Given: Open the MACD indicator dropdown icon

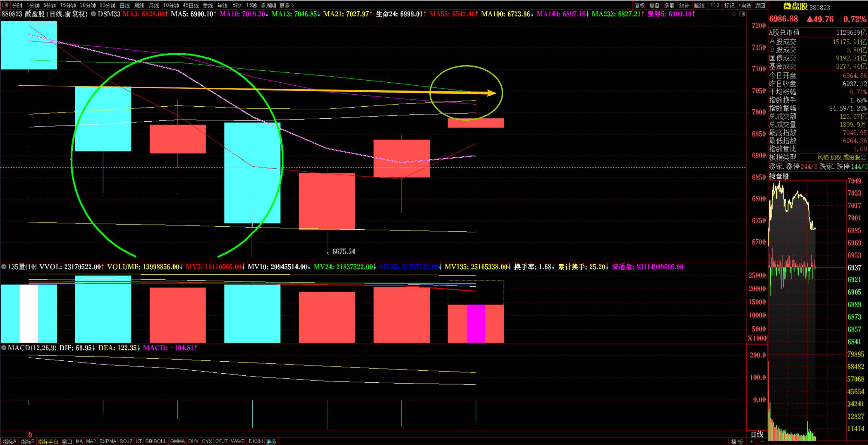Looking at the screenshot, I should pyautogui.click(x=4, y=348).
